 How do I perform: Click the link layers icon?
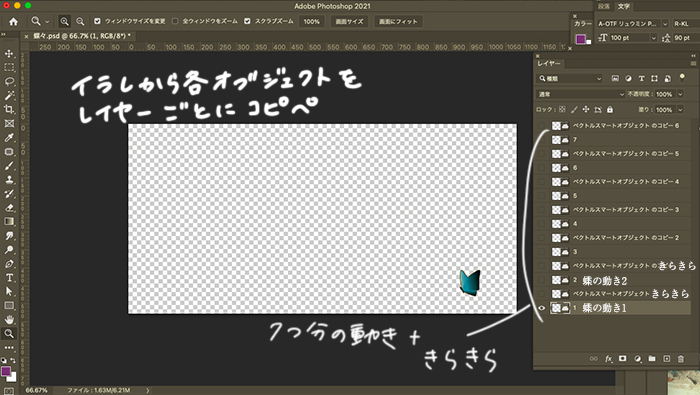pyautogui.click(x=593, y=359)
